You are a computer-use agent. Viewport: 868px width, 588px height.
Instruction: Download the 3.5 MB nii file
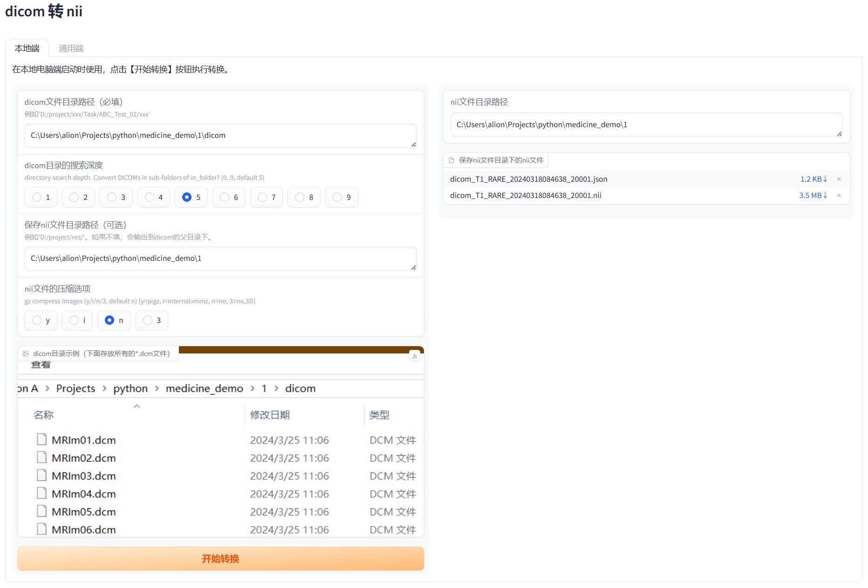(813, 196)
